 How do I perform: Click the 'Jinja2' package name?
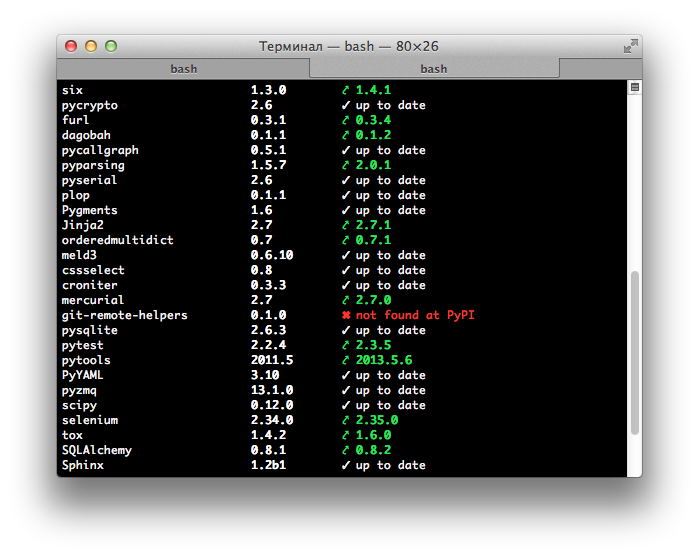click(82, 226)
